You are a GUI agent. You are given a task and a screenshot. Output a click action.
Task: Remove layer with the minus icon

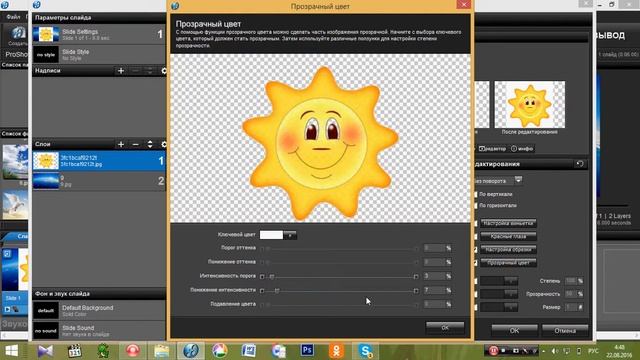click(x=136, y=144)
